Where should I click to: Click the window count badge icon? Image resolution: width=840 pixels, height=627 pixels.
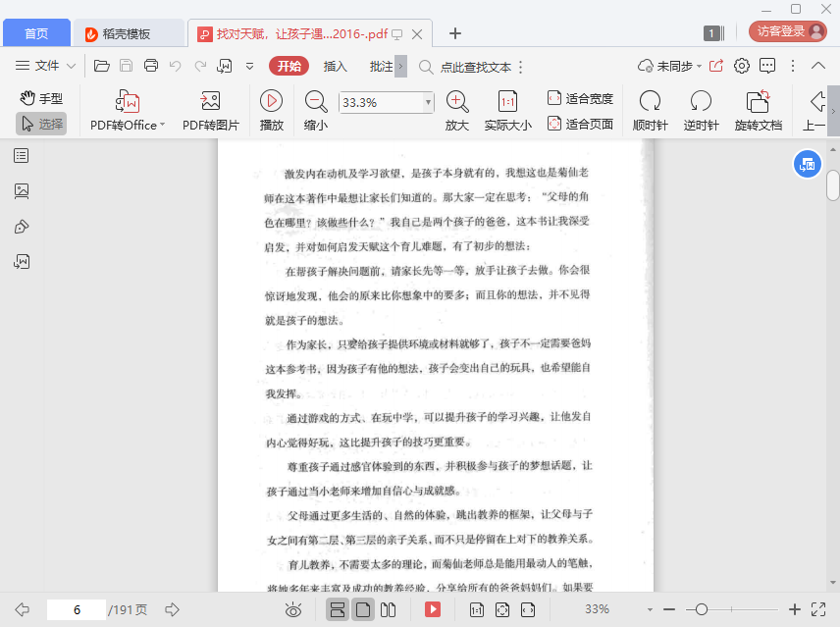point(713,33)
